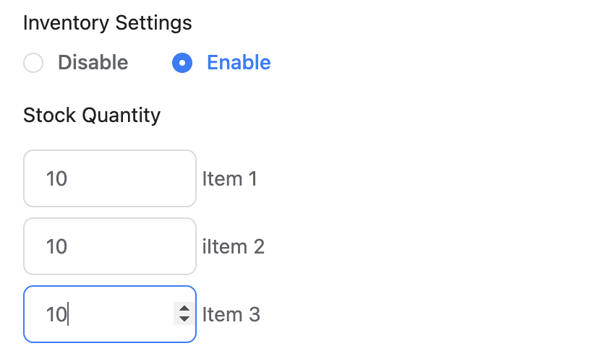Click the iItem 2 label

233,247
